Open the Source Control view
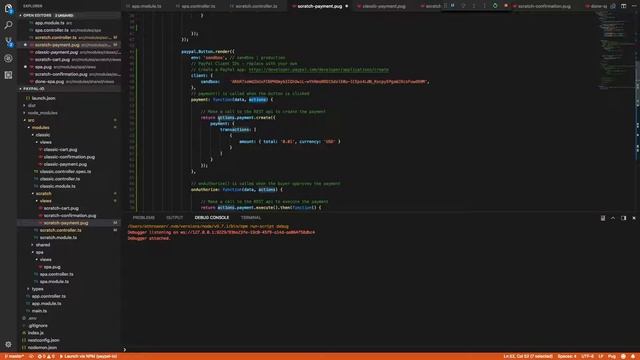Viewport: 640px width, 360px height. (x=8, y=42)
